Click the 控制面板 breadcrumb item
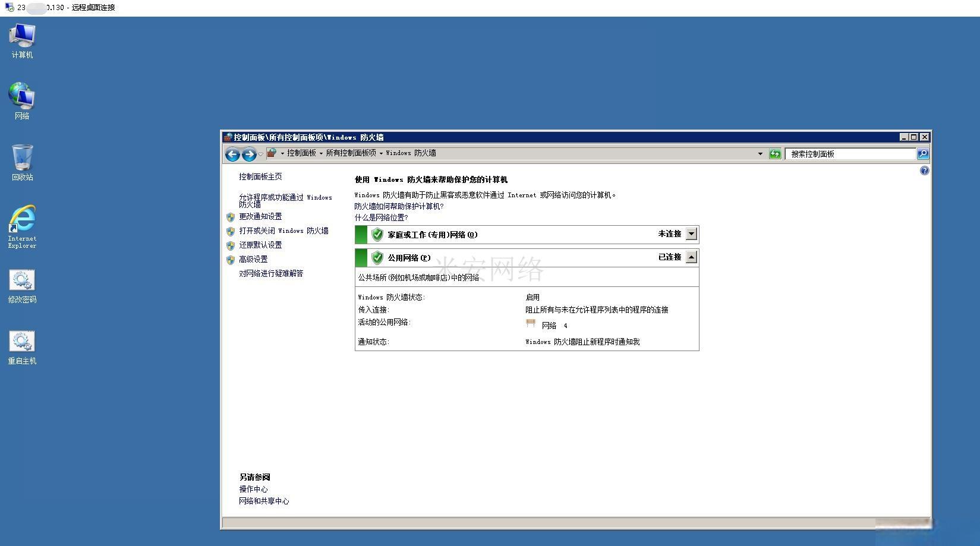The image size is (980, 546). click(x=301, y=153)
